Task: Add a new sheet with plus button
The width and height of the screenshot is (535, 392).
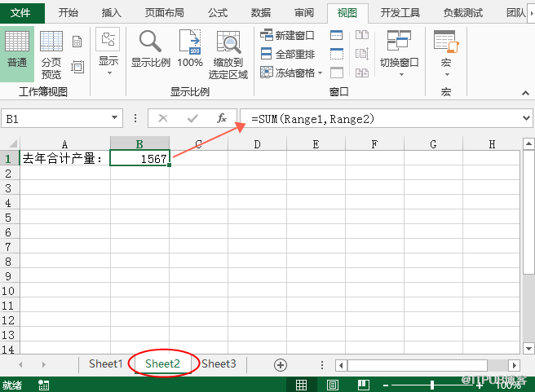Action: pyautogui.click(x=281, y=364)
